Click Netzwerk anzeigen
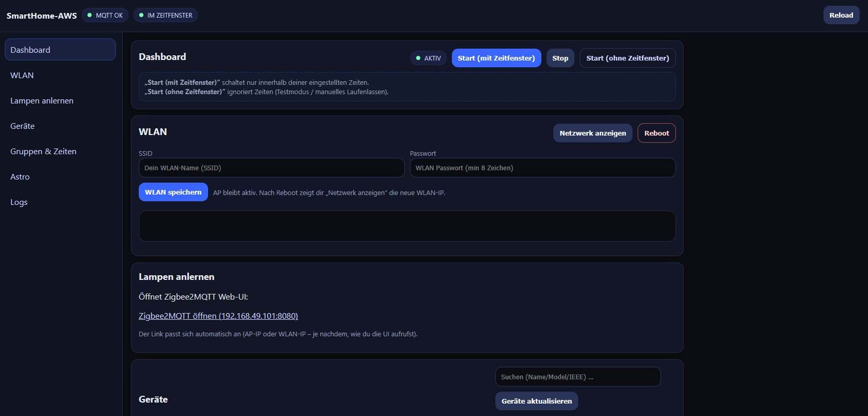Screen dimensions: 868x416 (593, 133)
